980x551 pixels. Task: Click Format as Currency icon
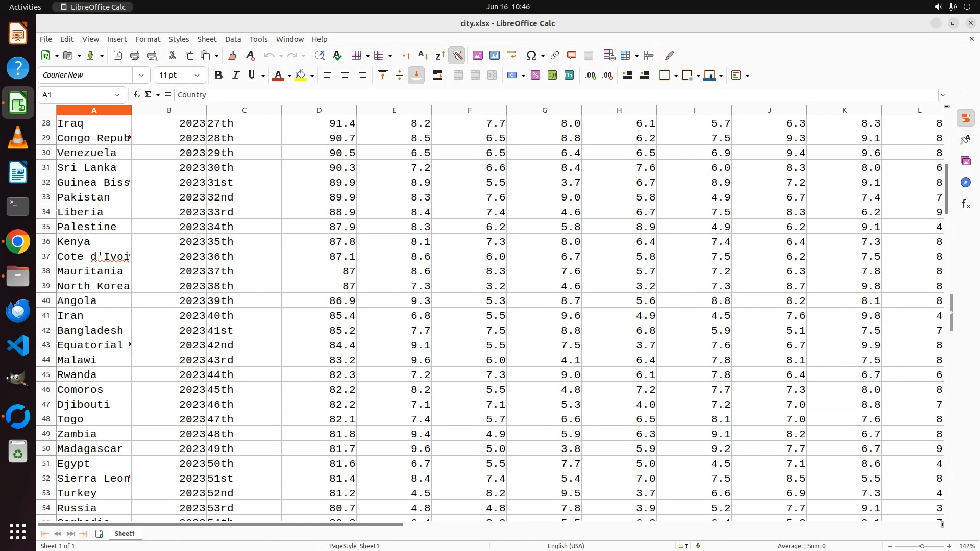[x=512, y=76]
